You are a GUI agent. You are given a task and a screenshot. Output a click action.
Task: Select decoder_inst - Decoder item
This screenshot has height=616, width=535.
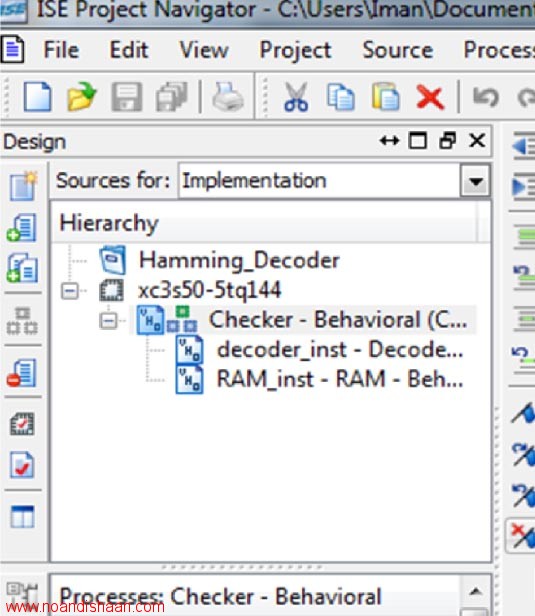(x=340, y=350)
